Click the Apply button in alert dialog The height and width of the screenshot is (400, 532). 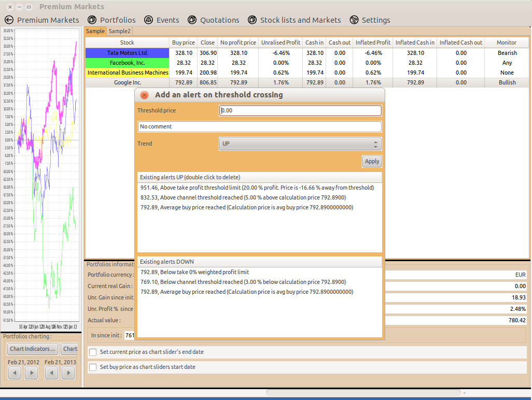pos(372,161)
